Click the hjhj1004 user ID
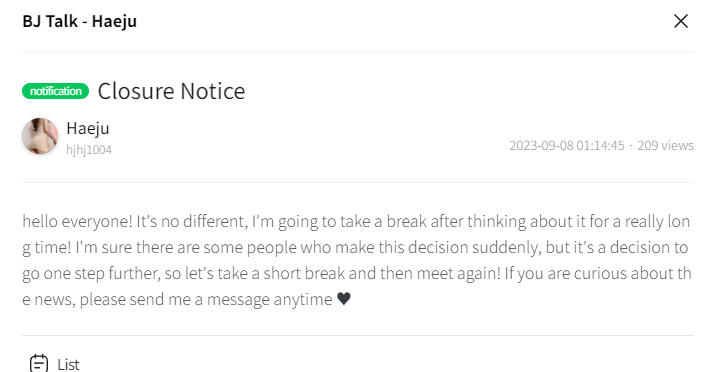Image resolution: width=703 pixels, height=372 pixels. tap(89, 150)
